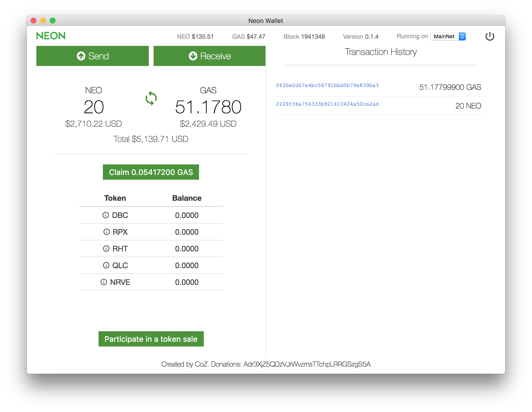532x412 pixels.
Task: Open the MainNet network dropdown
Action: [x=448, y=37]
